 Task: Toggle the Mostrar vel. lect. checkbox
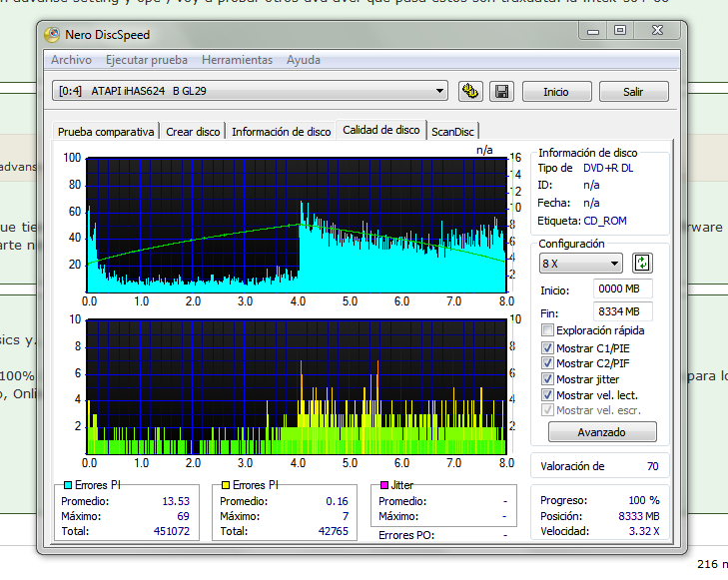coord(547,395)
